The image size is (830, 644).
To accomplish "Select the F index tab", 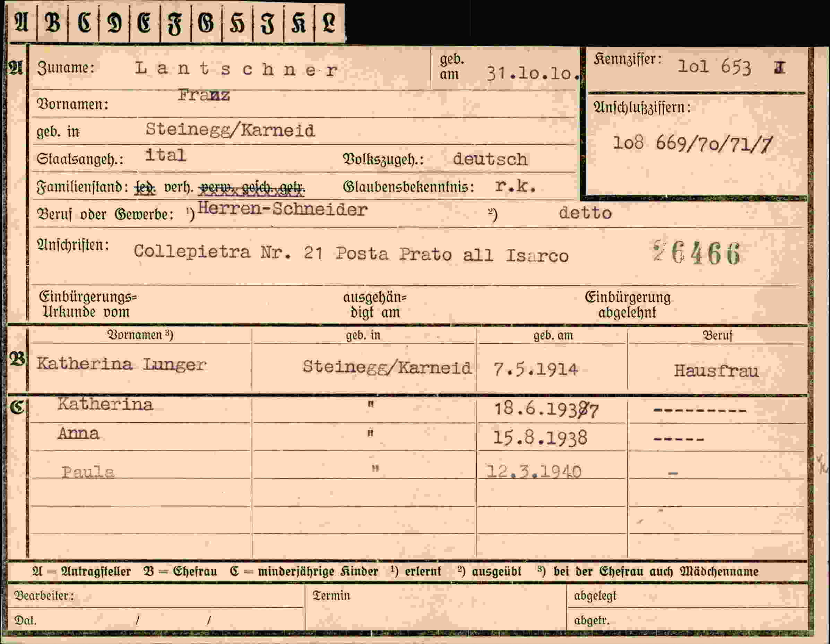I will point(175,23).
